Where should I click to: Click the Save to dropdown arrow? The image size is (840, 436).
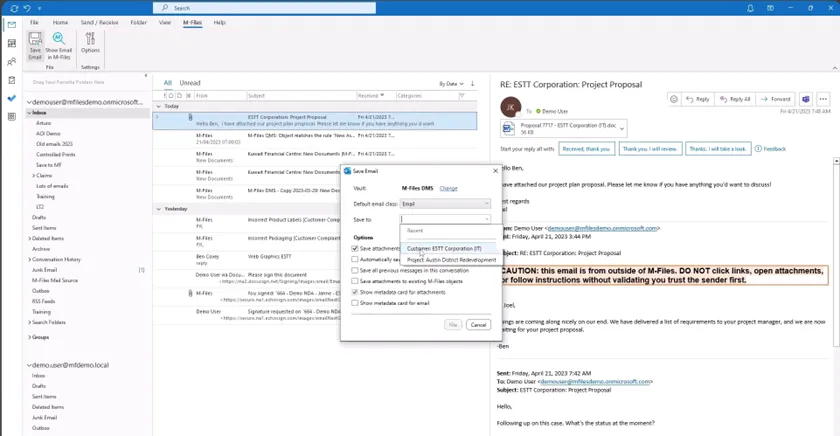point(486,219)
